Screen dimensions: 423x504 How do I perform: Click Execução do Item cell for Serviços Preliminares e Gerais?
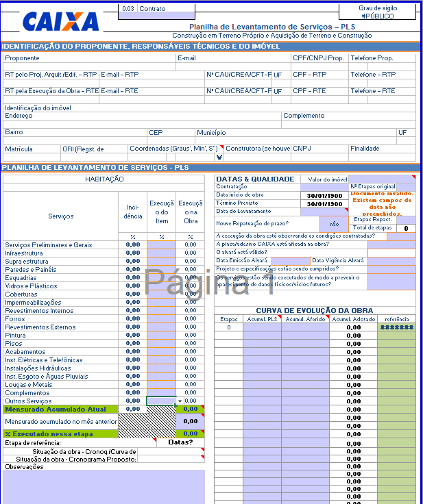161,244
